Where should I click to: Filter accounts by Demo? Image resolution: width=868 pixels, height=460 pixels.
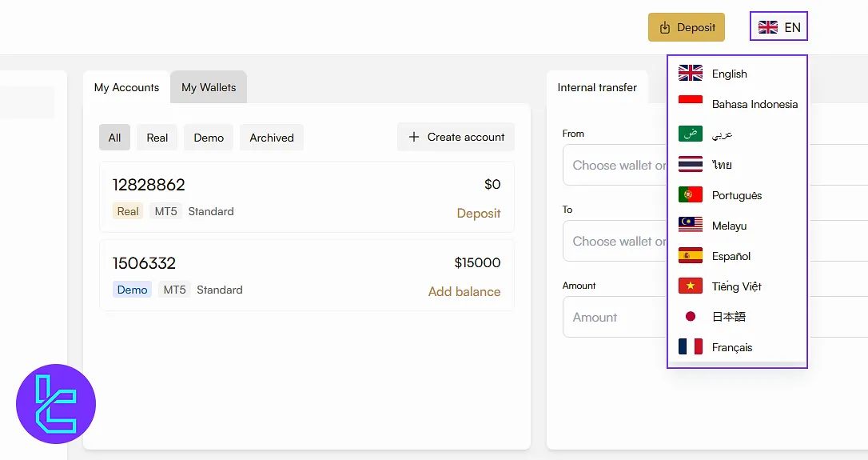point(209,138)
